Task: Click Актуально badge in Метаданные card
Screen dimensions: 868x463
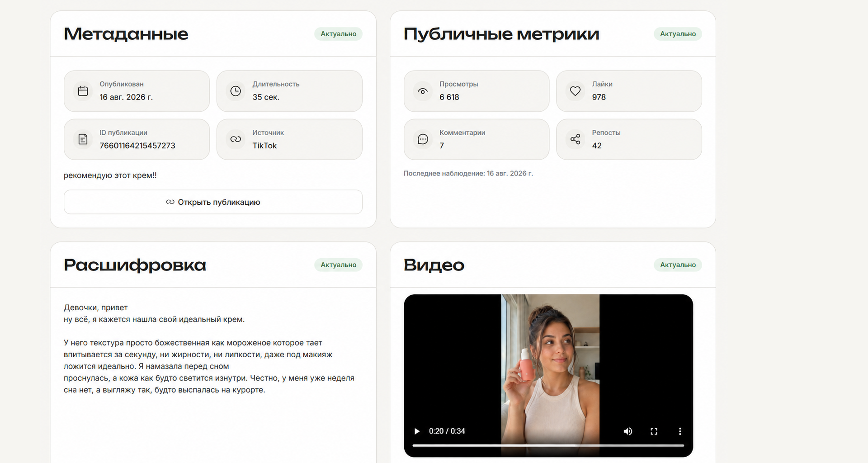Action: [x=338, y=34]
